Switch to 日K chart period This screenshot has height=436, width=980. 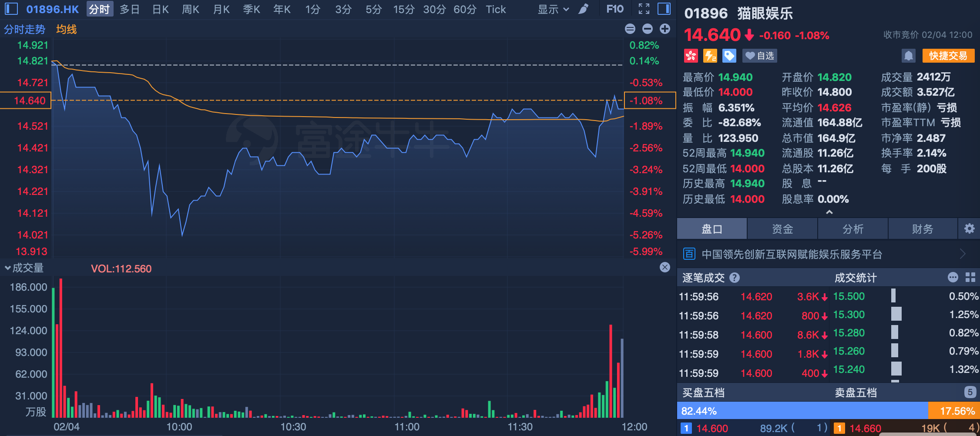160,9
